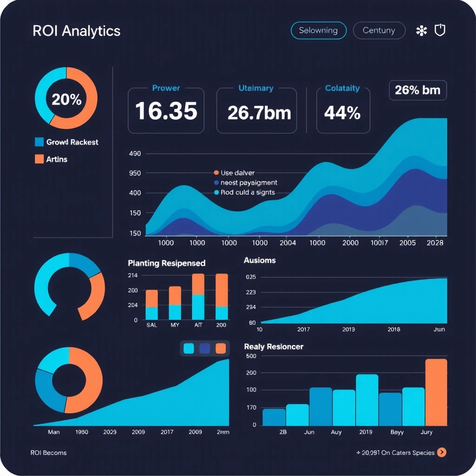This screenshot has height=476, width=476.
Task: Click the tallest bar in Planting Respensed chart
Action: click(198, 297)
